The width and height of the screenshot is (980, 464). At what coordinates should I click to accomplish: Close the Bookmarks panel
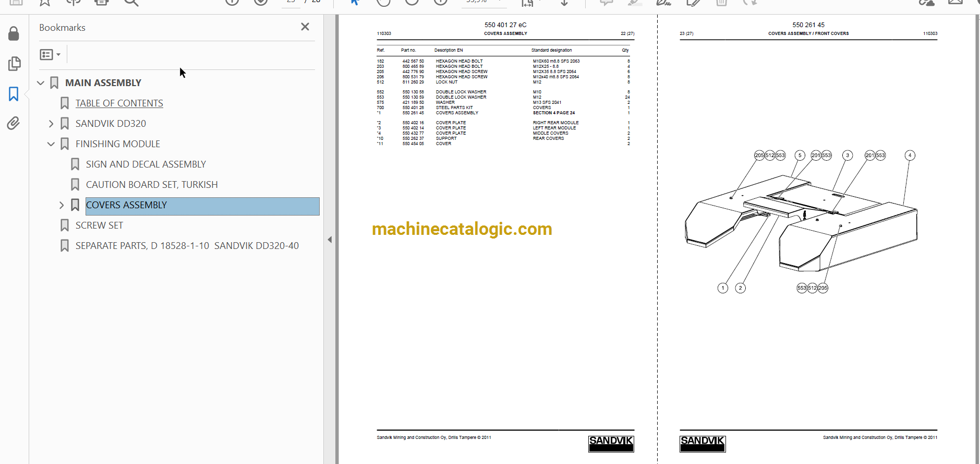click(305, 27)
